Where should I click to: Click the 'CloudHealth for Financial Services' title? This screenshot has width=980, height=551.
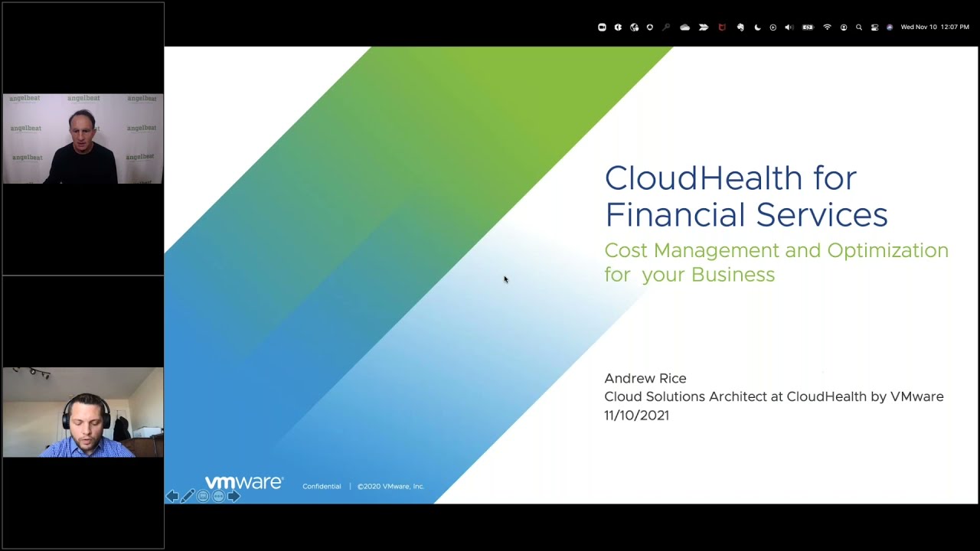pos(746,196)
